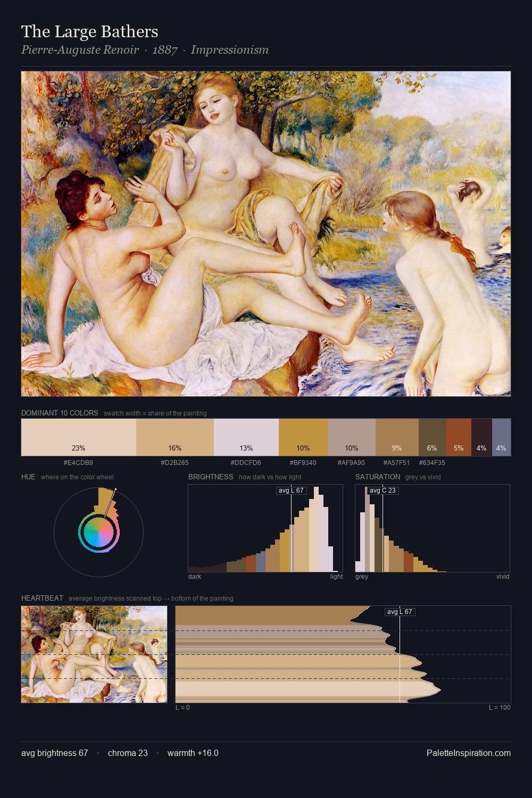This screenshot has width=532, height=798.
Task: Click the hex code #D2B285
Action: tap(175, 463)
